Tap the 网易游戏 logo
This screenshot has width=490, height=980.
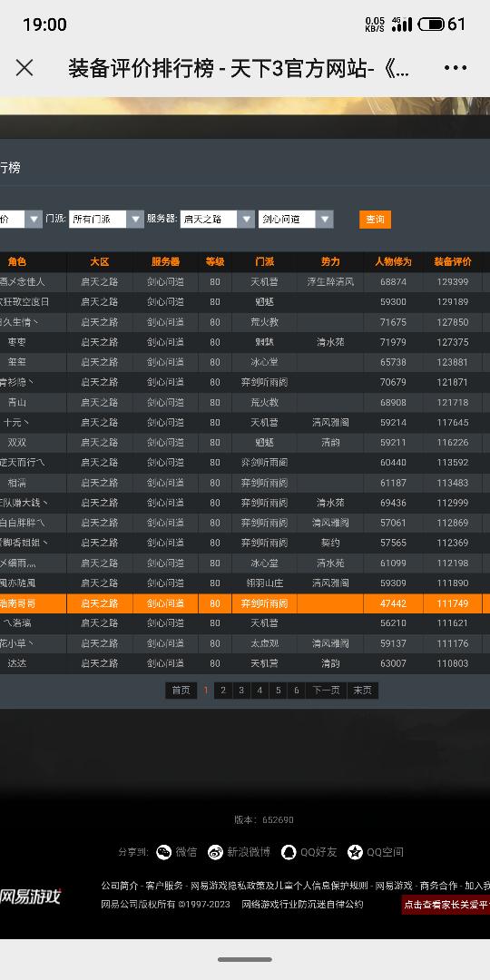30,897
